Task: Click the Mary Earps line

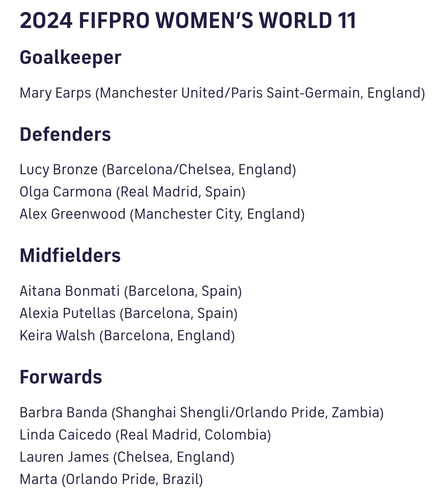Action: pyautogui.click(x=222, y=93)
